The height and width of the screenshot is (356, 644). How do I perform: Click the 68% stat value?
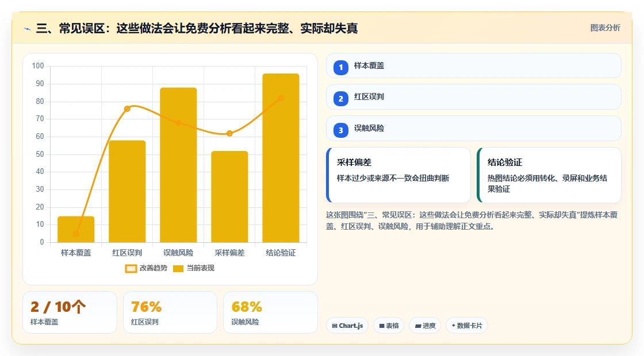click(x=247, y=307)
